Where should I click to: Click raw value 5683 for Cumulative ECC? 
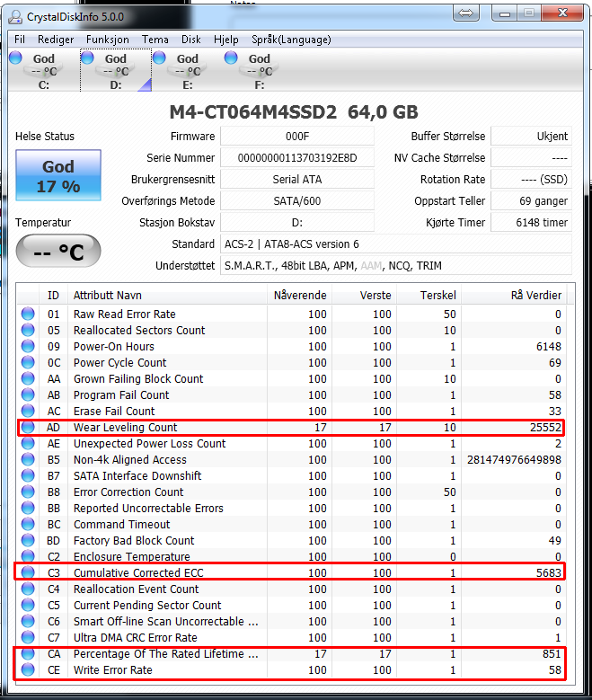coord(549,572)
